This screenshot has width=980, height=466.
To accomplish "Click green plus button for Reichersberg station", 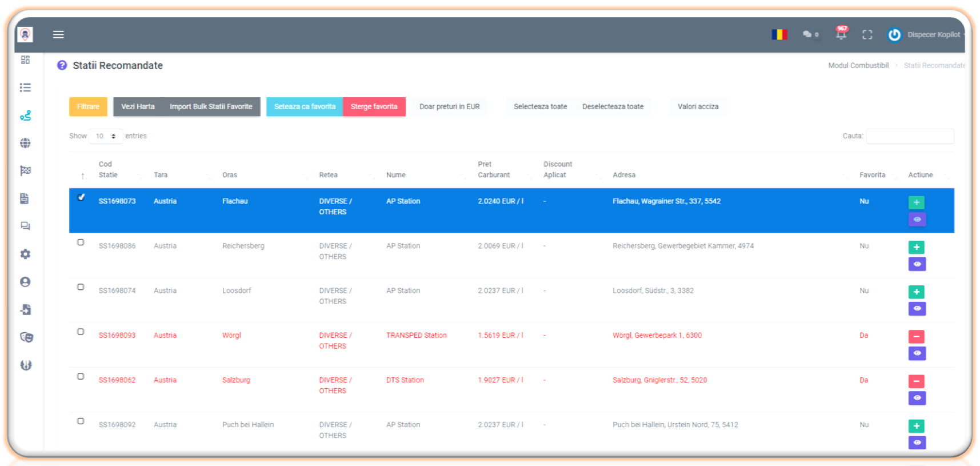I will coord(916,247).
